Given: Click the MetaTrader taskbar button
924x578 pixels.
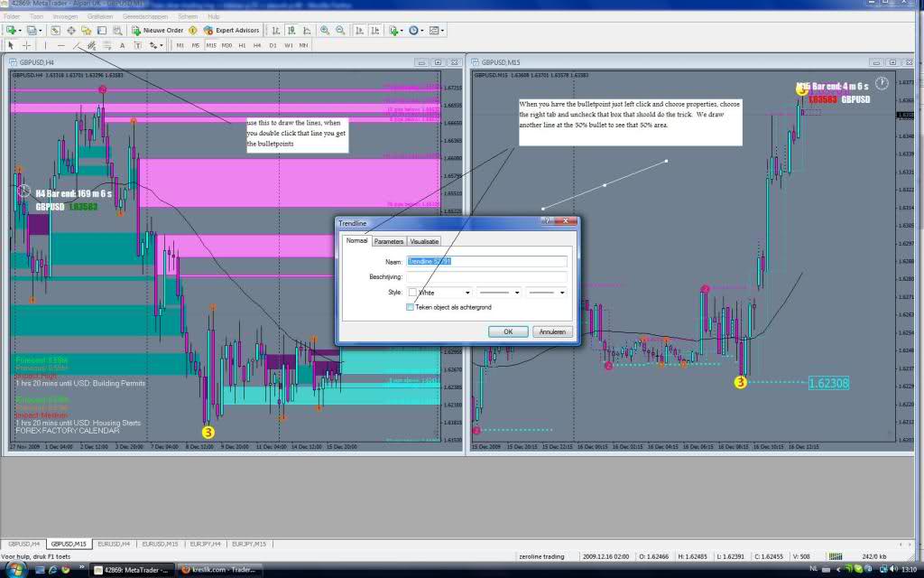Looking at the screenshot, I should 133,570.
